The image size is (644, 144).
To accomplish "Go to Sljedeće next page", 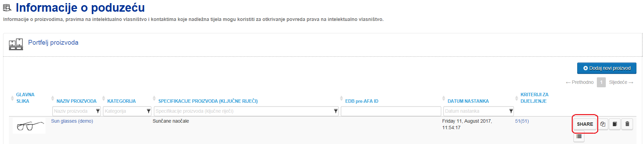I will pos(621,82).
